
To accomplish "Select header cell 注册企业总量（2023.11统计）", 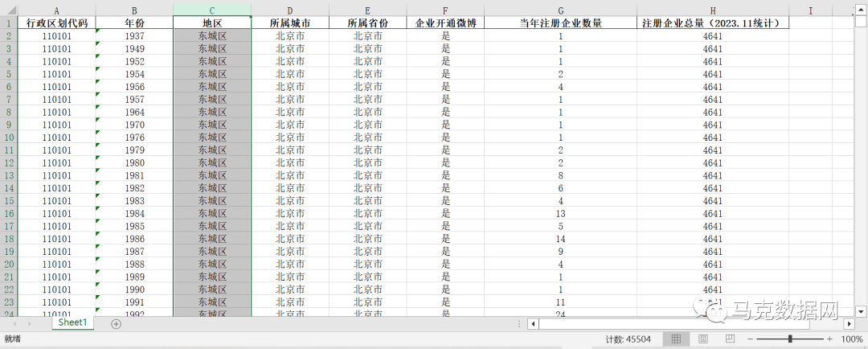I will coord(713,23).
